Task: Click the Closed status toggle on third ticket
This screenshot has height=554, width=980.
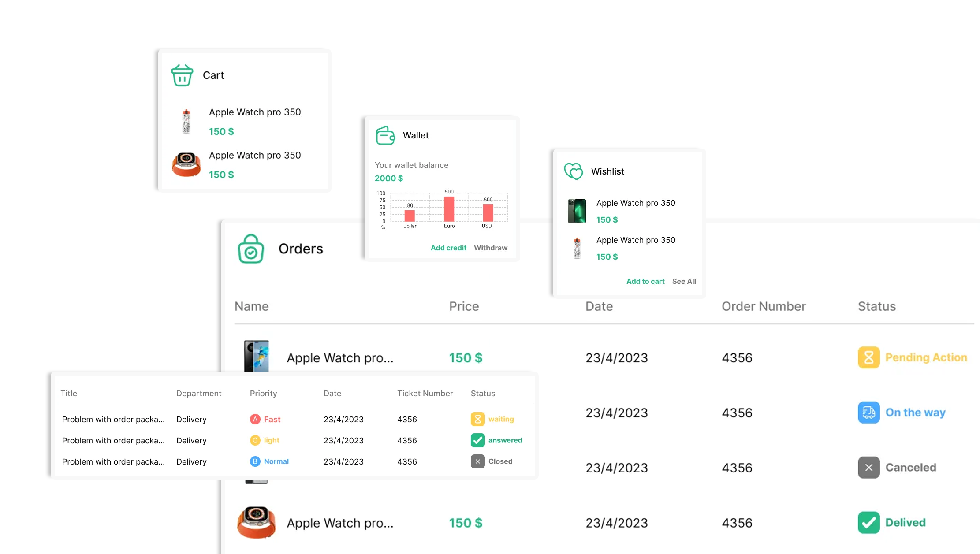Action: pyautogui.click(x=477, y=461)
